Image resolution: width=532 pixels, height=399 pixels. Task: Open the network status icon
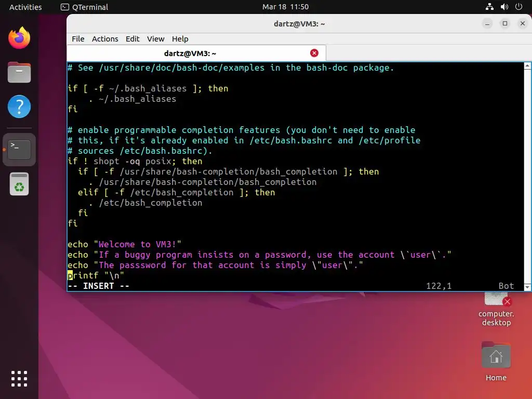(x=489, y=7)
